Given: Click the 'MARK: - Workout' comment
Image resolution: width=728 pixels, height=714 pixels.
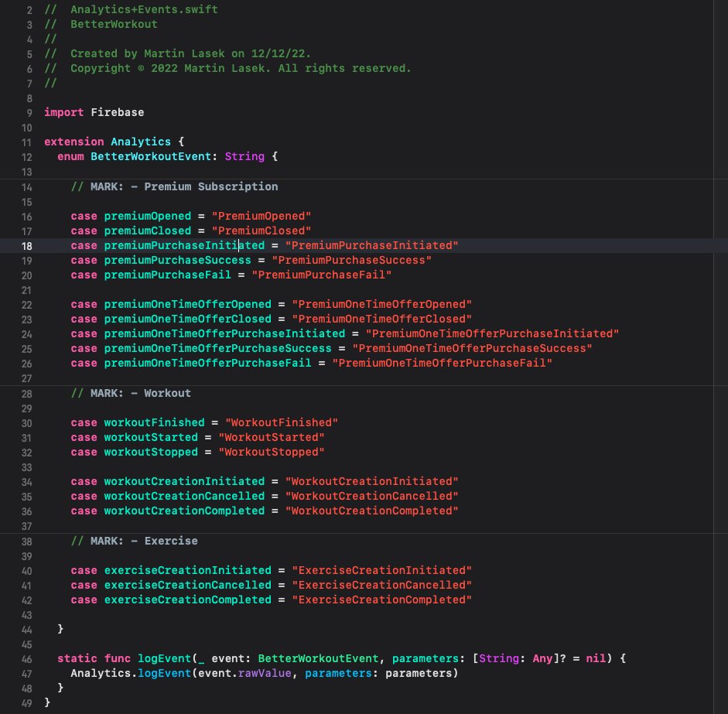Looking at the screenshot, I should coord(131,393).
